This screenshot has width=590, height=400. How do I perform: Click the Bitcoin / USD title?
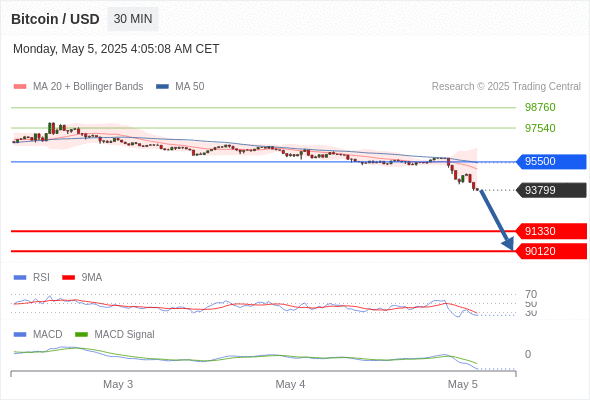click(55, 19)
